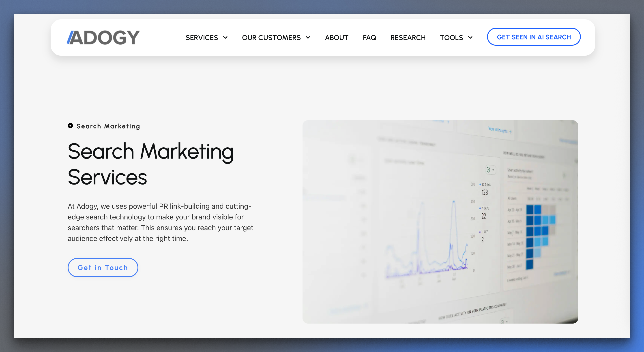This screenshot has width=644, height=352.
Task: Open the FAQ page link
Action: click(x=369, y=37)
